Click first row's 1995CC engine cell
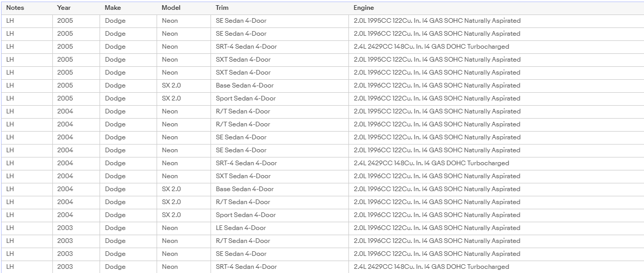This screenshot has width=644, height=273. [x=496, y=21]
